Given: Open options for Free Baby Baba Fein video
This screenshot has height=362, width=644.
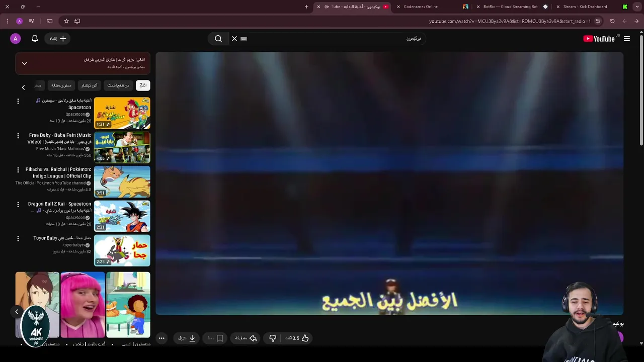Looking at the screenshot, I should click(18, 136).
